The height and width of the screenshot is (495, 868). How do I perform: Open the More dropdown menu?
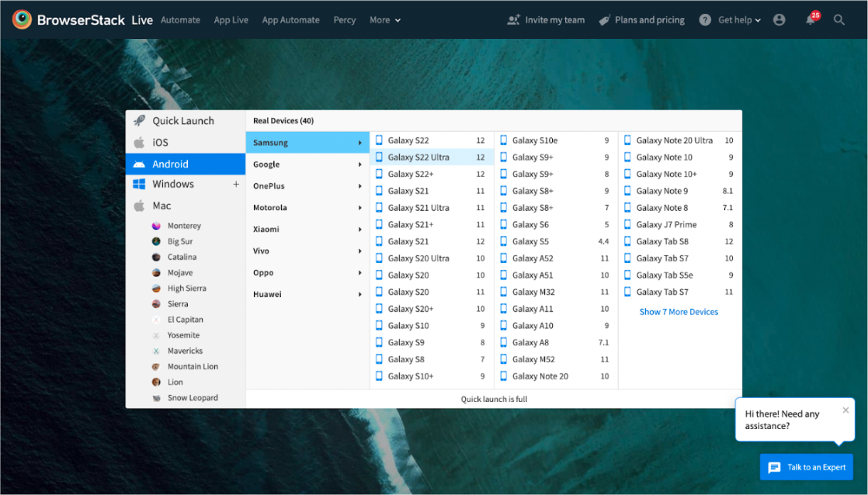(x=385, y=20)
